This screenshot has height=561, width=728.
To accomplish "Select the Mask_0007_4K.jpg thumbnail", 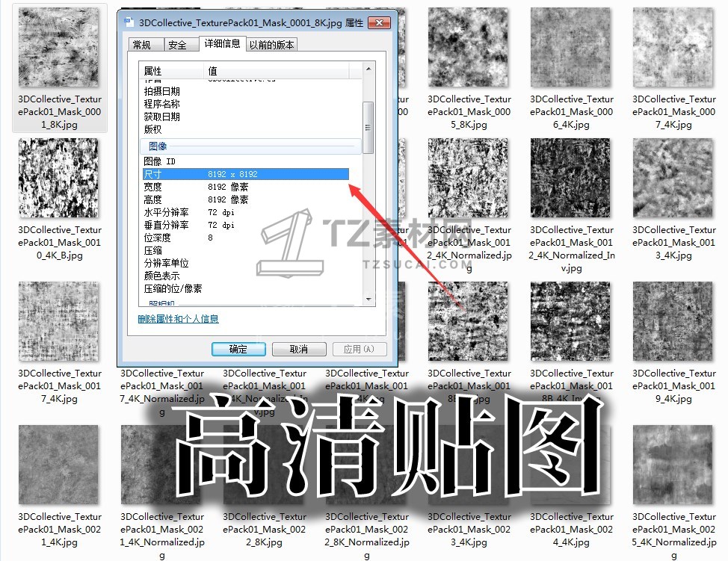I will click(x=673, y=47).
